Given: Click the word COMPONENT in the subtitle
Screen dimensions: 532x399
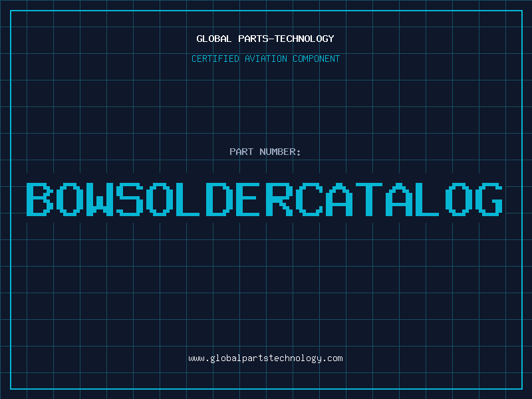Looking at the screenshot, I should pyautogui.click(x=316, y=59).
